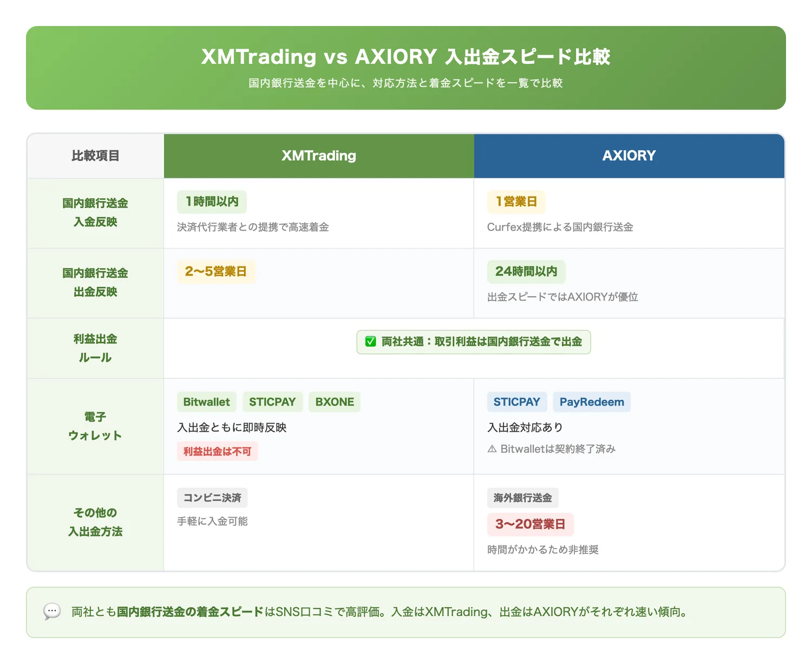
Task: Click the bold 国内銀行送金の着金スピード text in footer
Action: (190, 612)
